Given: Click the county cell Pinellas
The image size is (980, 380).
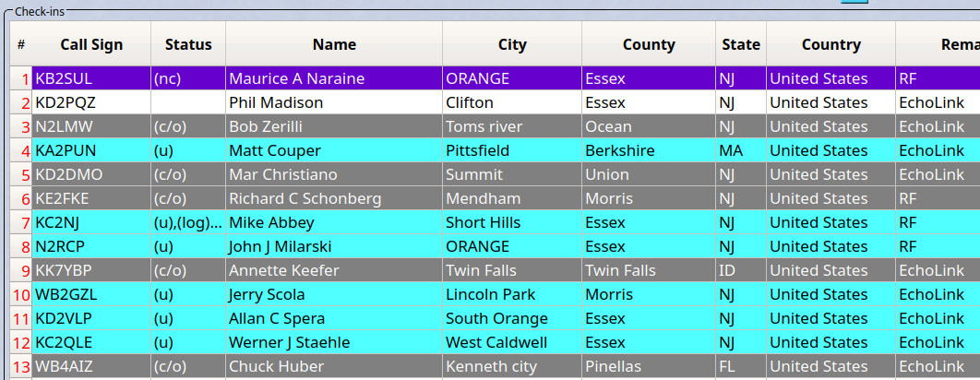Looking at the screenshot, I should coord(649,366).
